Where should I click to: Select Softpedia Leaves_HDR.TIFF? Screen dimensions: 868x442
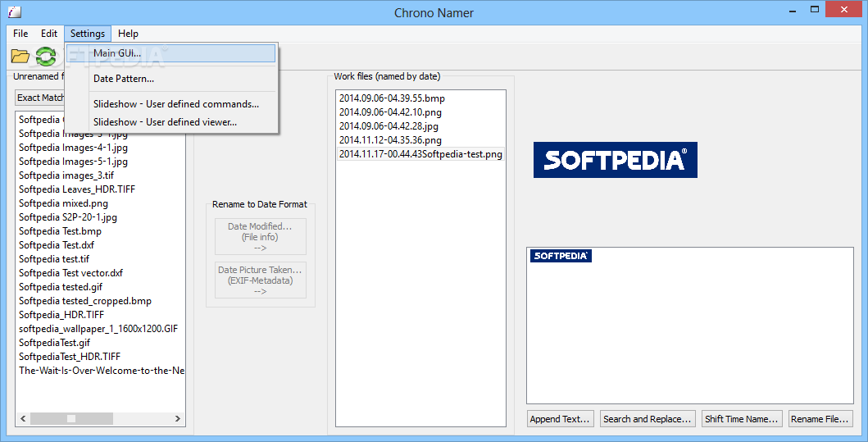pyautogui.click(x=77, y=189)
